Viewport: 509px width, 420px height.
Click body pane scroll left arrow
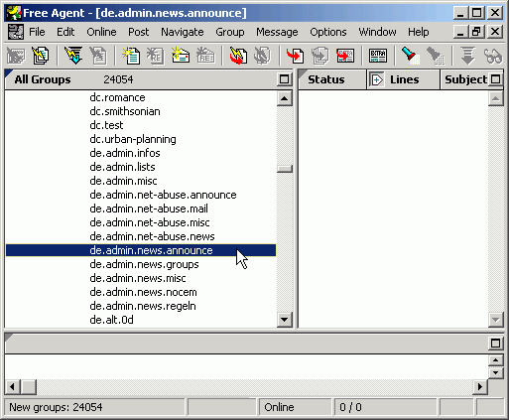click(13, 386)
